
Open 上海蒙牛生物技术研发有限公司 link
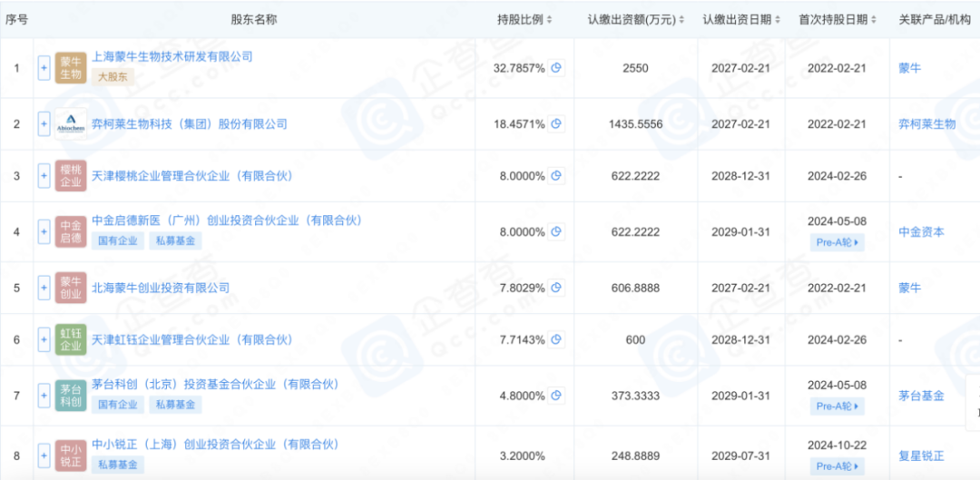pos(171,57)
